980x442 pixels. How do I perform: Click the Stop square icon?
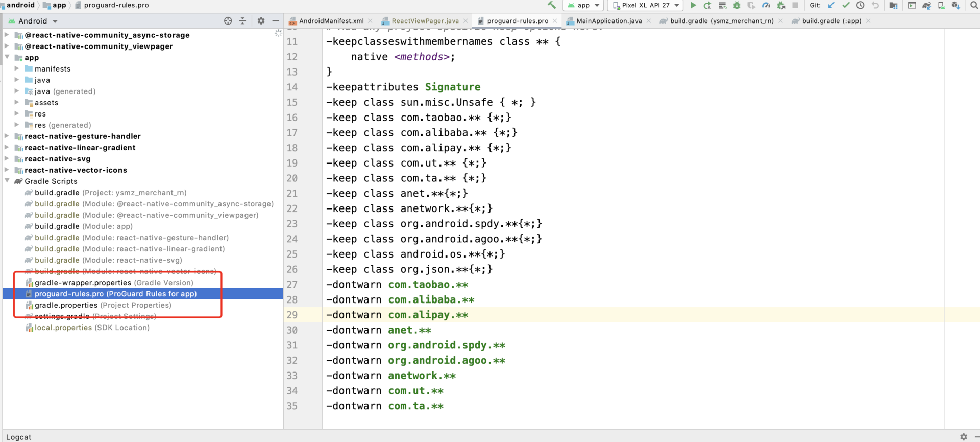point(795,5)
